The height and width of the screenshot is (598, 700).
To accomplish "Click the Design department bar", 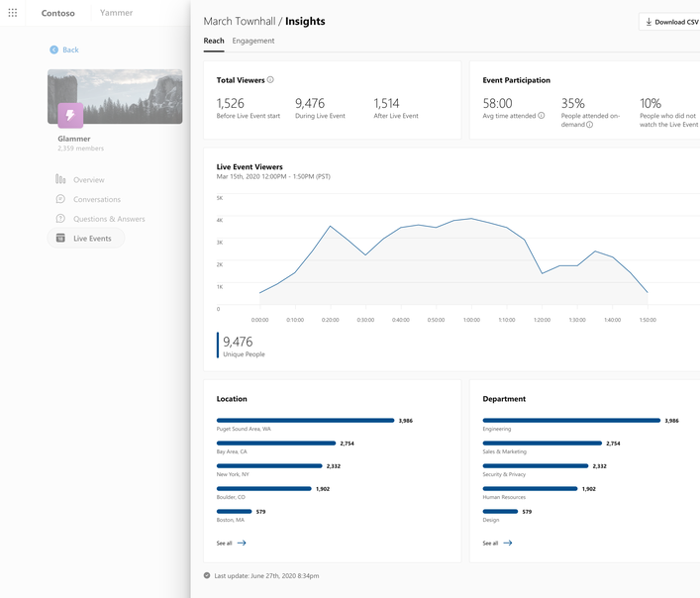I will click(x=500, y=512).
